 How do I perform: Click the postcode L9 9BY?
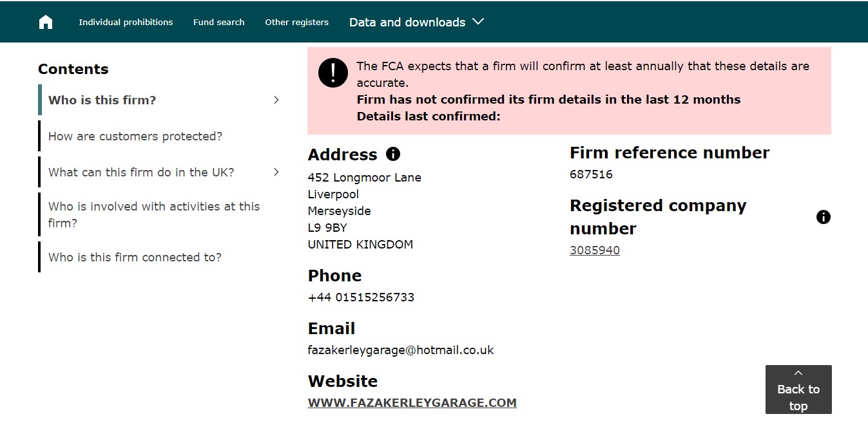[327, 227]
